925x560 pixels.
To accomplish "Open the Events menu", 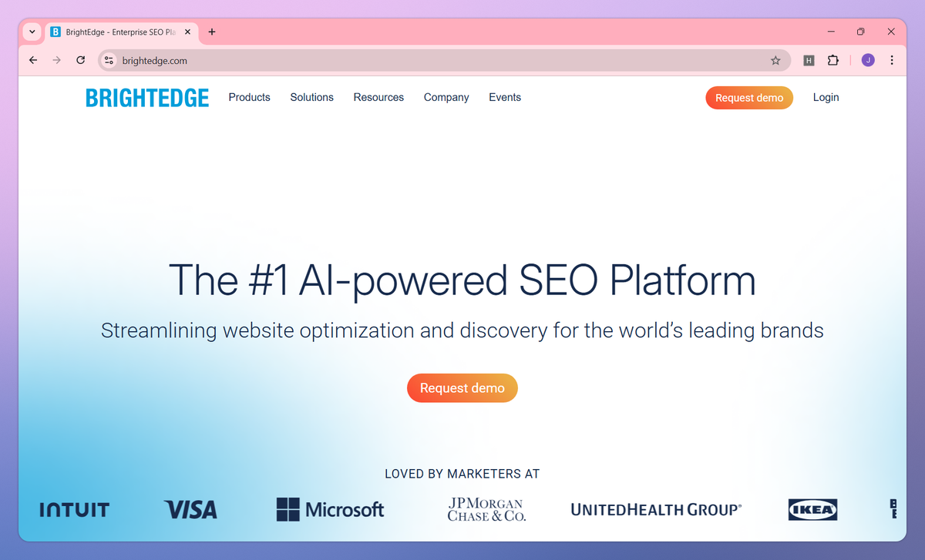I will click(505, 97).
